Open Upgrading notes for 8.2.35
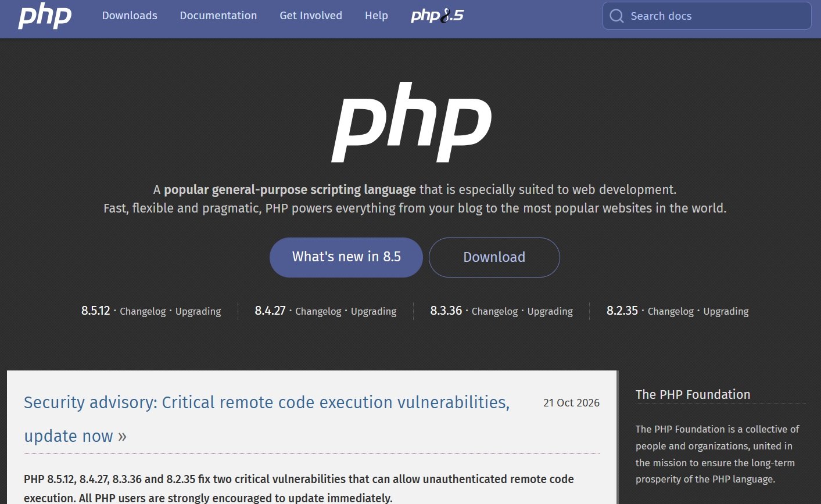The width and height of the screenshot is (821, 504). (726, 311)
